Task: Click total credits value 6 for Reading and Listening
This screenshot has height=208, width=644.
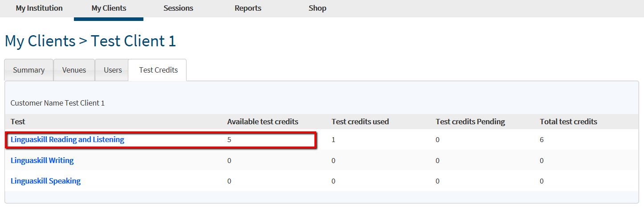Action: (542, 139)
